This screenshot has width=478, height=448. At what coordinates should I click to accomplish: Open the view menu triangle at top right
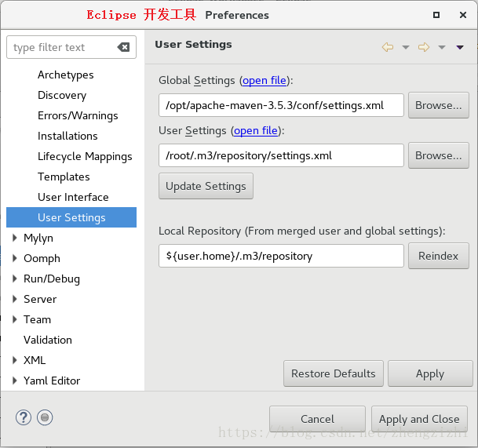coord(460,47)
